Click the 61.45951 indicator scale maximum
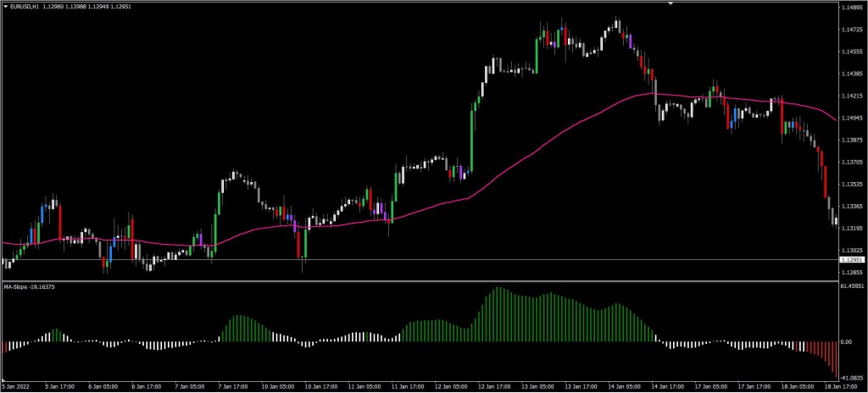Image resolution: width=868 pixels, height=393 pixels. pyautogui.click(x=852, y=287)
